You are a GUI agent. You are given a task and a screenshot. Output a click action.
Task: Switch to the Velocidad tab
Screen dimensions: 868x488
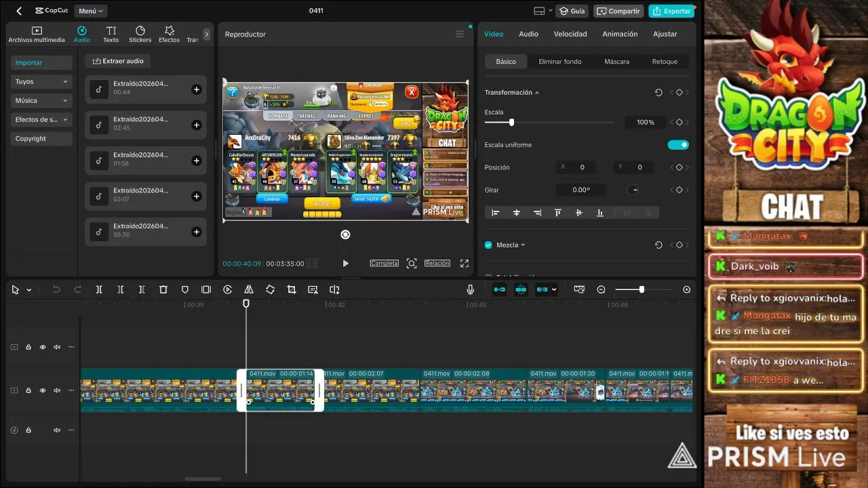(x=570, y=34)
